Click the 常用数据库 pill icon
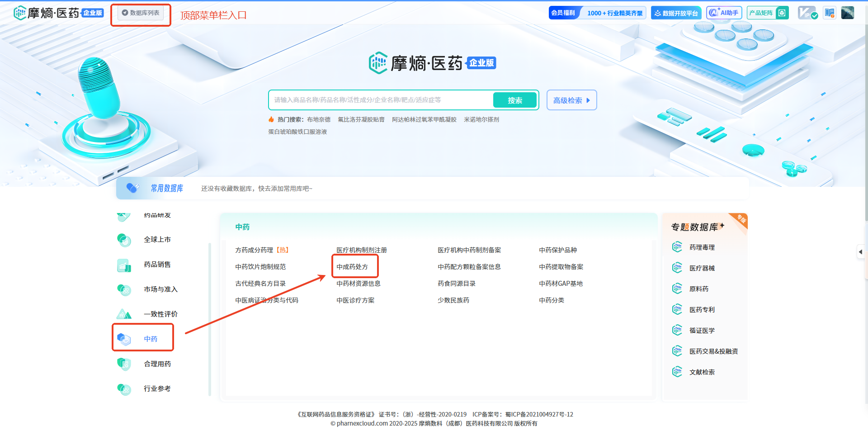868x431 pixels. [x=132, y=188]
